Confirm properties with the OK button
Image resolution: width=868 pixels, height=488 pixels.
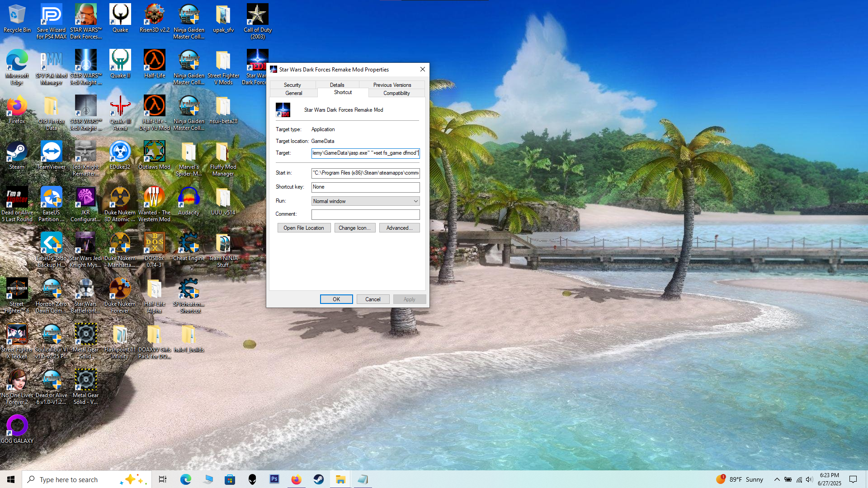pos(336,299)
